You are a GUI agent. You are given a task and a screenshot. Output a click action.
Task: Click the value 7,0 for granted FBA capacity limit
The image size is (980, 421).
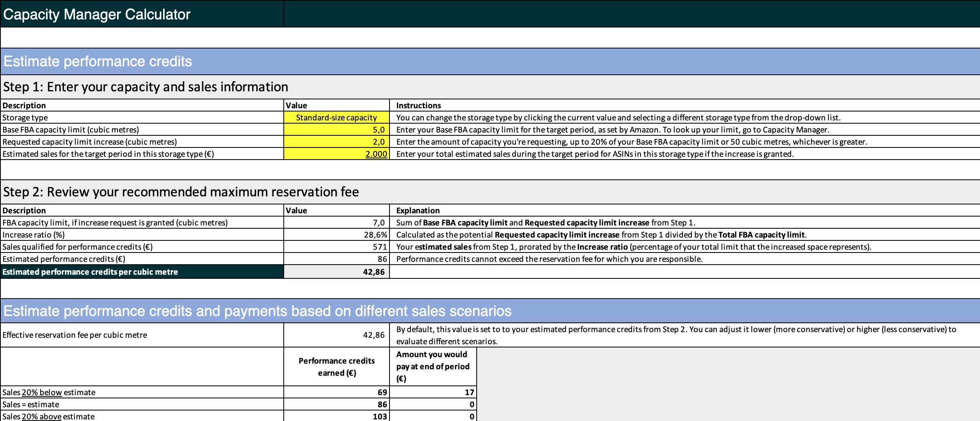pos(336,223)
